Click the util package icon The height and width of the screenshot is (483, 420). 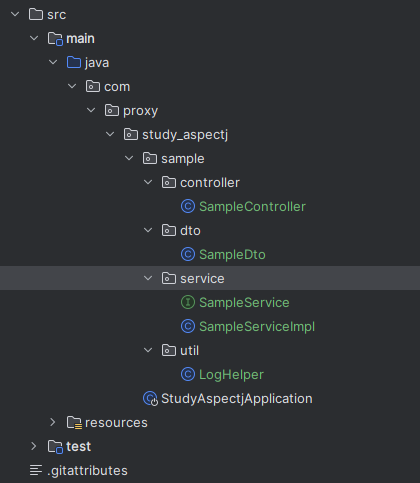point(169,350)
